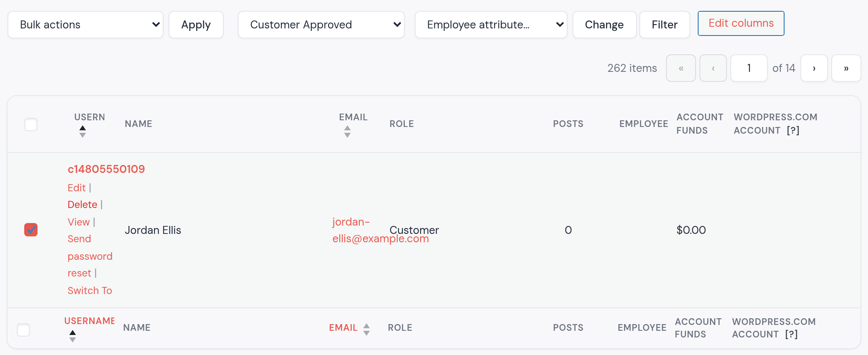This screenshot has width=868, height=355.
Task: Open the Bulk actions dropdown
Action: pos(86,25)
